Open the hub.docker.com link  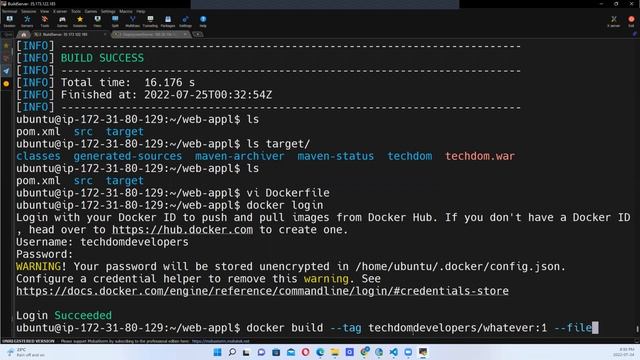pyautogui.click(x=182, y=230)
